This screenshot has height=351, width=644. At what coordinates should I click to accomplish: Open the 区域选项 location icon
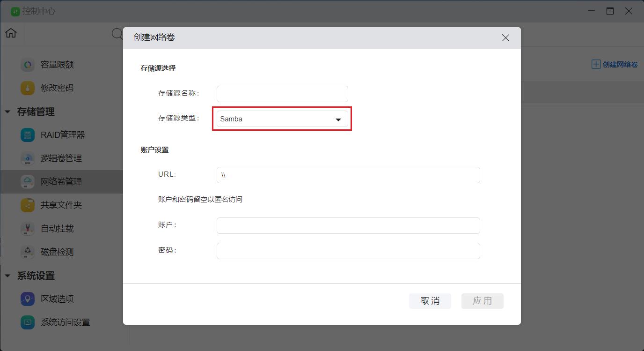pyautogui.click(x=27, y=299)
